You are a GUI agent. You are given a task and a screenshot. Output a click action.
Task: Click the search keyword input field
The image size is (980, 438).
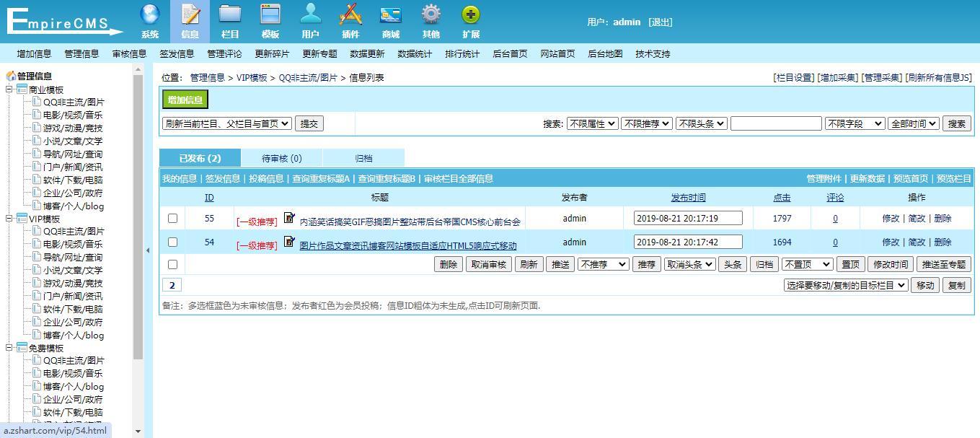pos(776,123)
